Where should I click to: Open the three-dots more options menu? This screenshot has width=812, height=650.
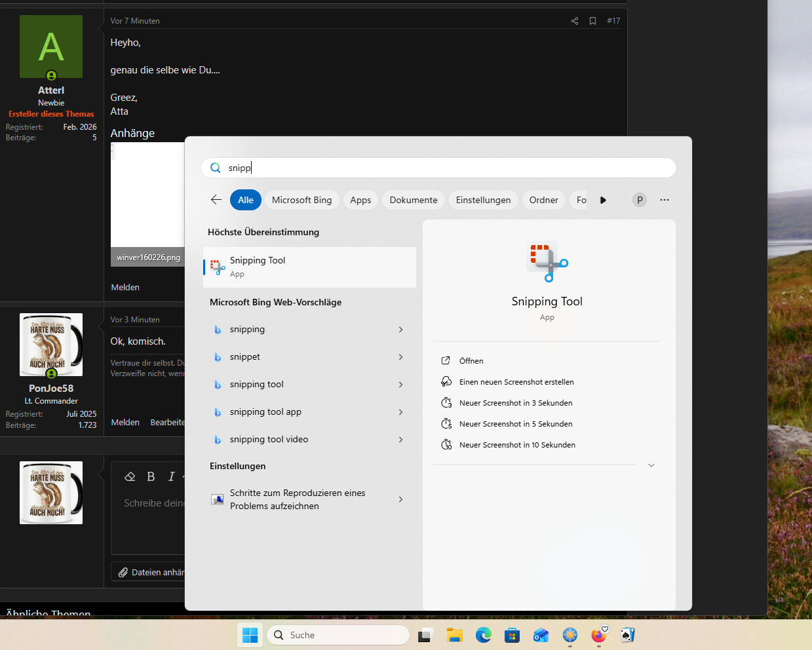(x=665, y=200)
